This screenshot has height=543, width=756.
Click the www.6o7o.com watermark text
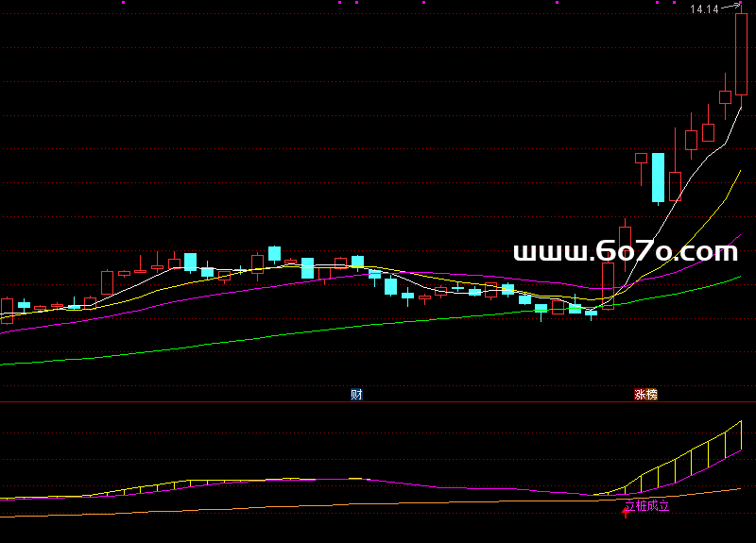tap(625, 252)
